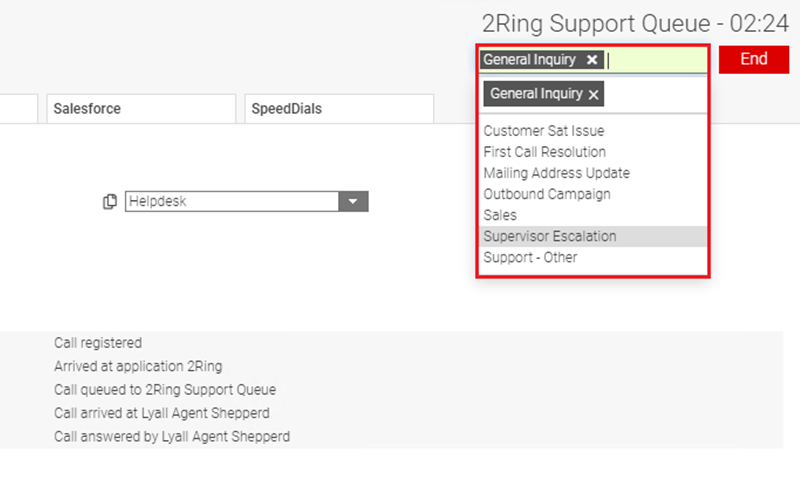
Task: Open the SpeedDials tab
Action: click(339, 109)
